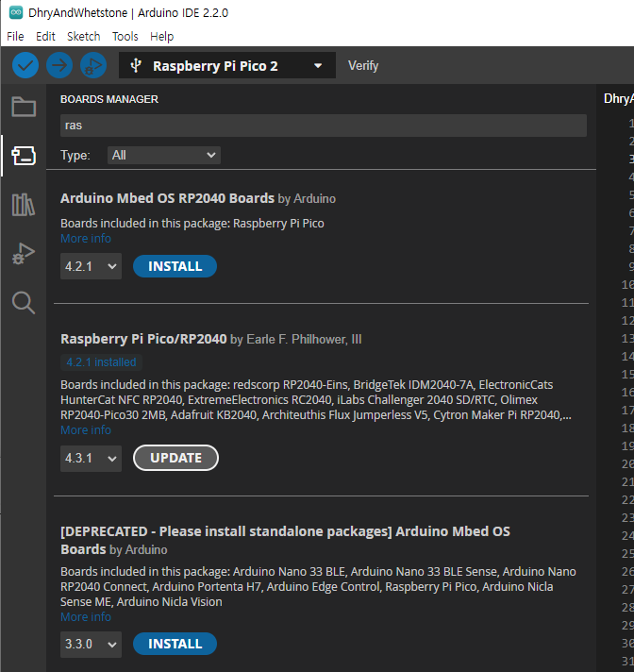Viewport: 634px width, 672px height.
Task: Click the '4.2.1 installed' badge
Action: [x=101, y=362]
